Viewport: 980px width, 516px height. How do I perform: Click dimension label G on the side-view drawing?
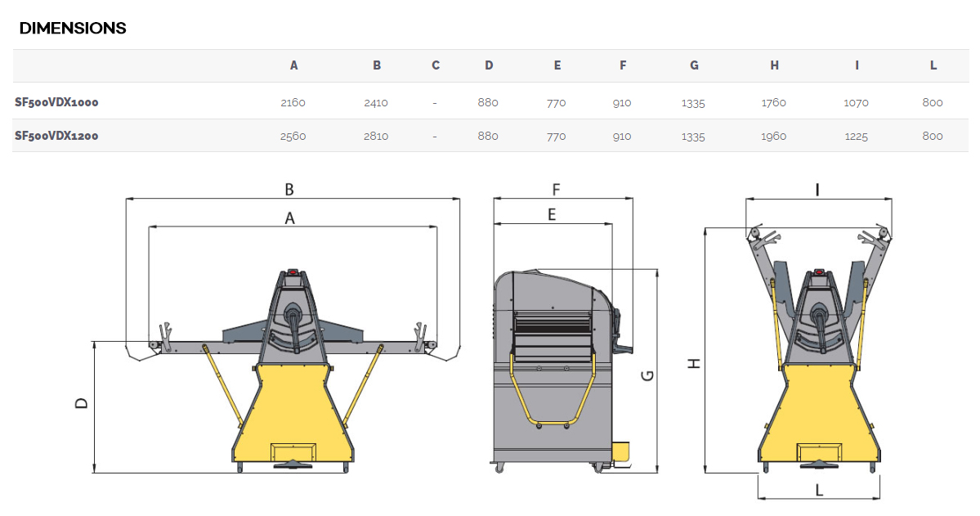[x=647, y=375]
